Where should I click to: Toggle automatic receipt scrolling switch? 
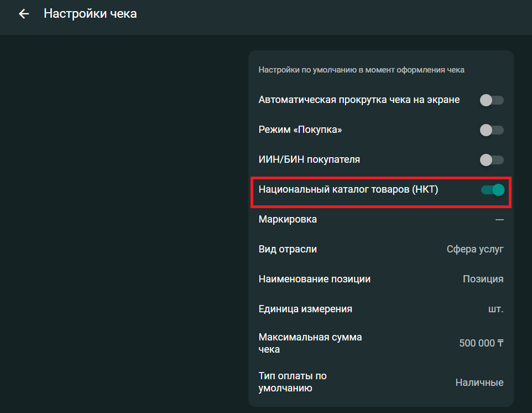pos(492,100)
